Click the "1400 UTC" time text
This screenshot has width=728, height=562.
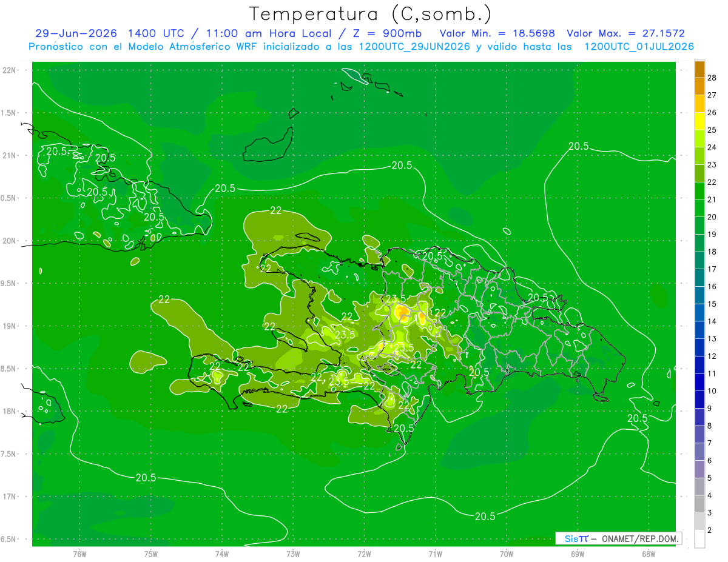click(157, 33)
